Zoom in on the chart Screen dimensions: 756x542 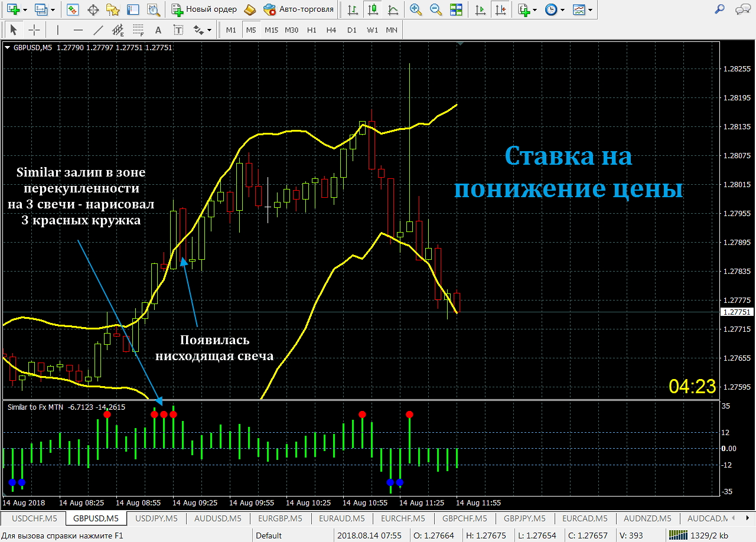tap(416, 9)
